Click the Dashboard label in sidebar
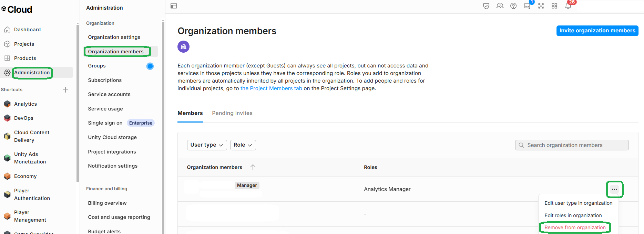644x234 pixels. 27,30
